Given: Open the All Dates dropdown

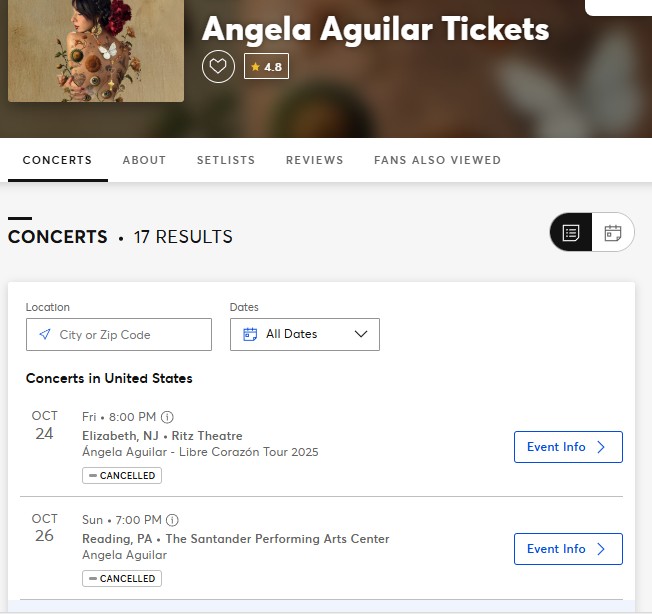Looking at the screenshot, I should [x=305, y=334].
